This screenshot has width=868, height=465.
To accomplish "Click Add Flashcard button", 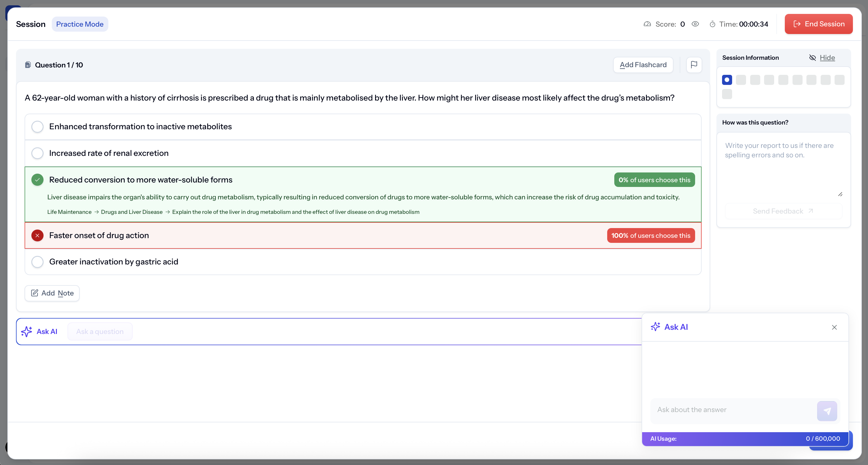I will [x=643, y=65].
